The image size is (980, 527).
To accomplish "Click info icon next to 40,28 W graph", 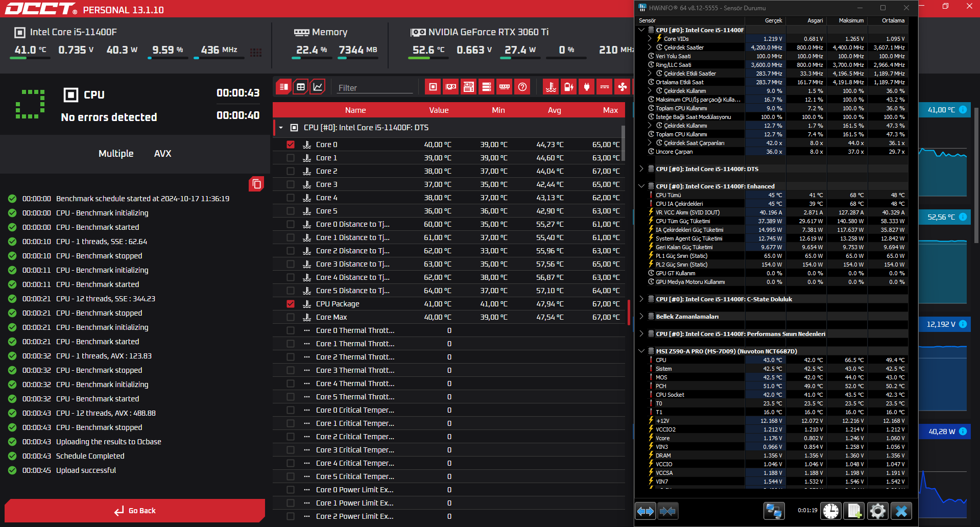I will point(963,432).
